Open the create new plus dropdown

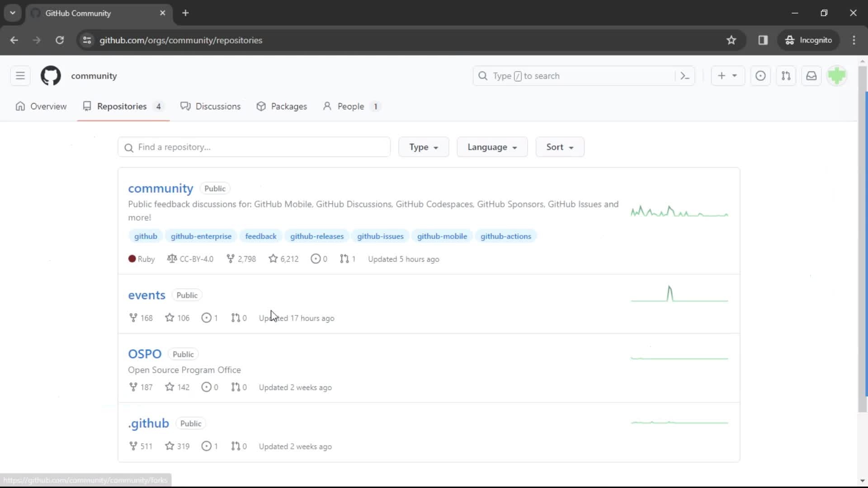(727, 76)
